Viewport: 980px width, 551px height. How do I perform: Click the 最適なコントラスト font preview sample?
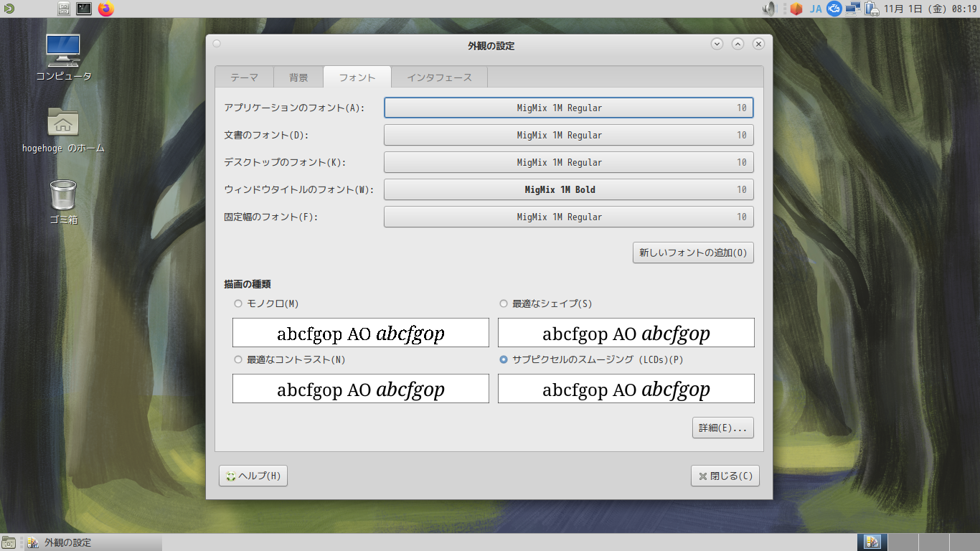click(x=361, y=389)
